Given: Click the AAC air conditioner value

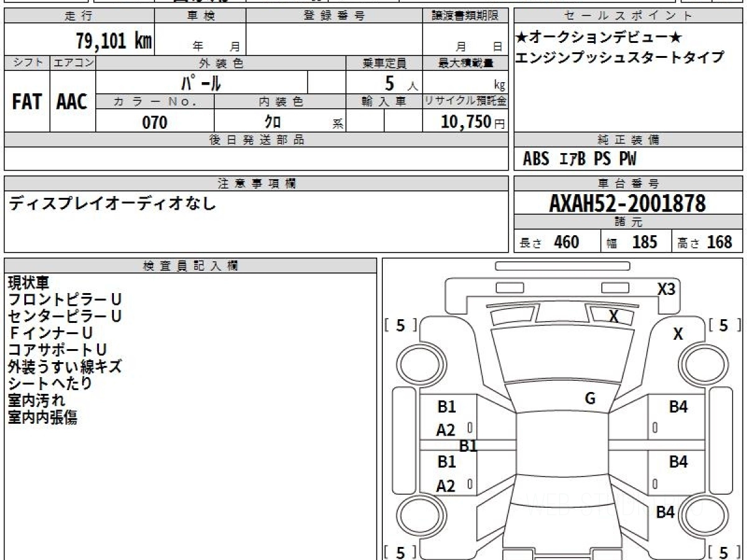Looking at the screenshot, I should pos(72,103).
